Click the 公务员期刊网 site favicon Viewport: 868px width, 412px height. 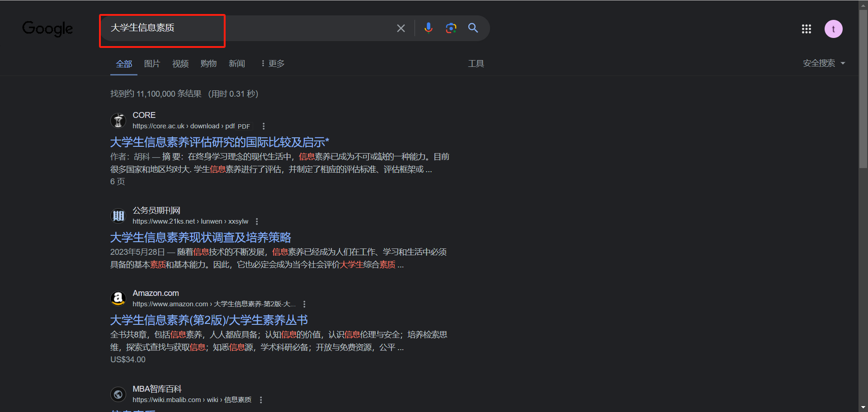[118, 216]
